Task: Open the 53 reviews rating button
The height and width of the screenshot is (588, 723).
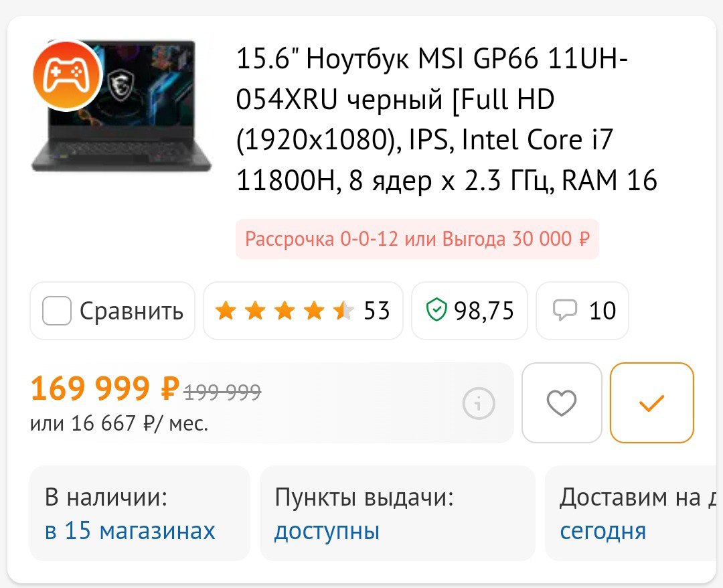Action: (x=303, y=310)
